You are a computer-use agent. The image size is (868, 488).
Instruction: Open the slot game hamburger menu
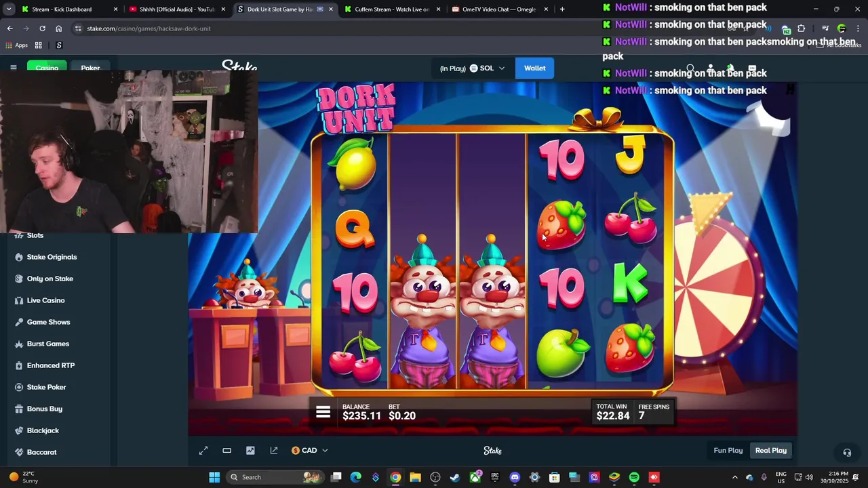coord(323,412)
